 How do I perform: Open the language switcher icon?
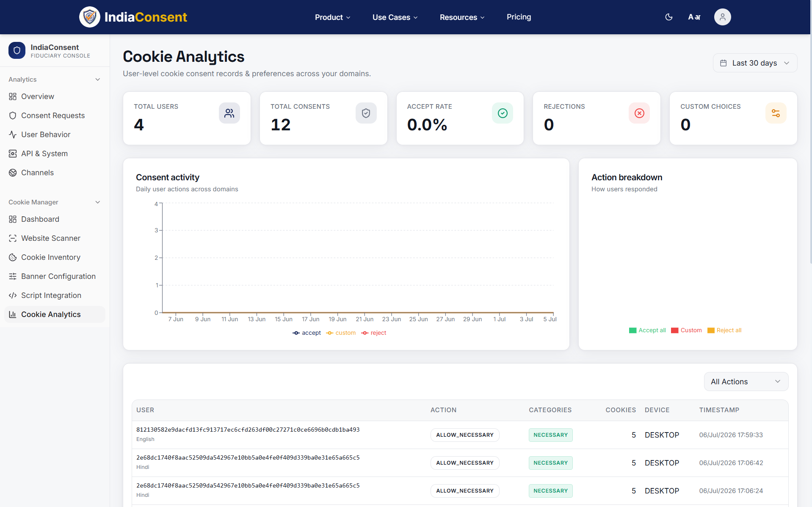(x=694, y=17)
